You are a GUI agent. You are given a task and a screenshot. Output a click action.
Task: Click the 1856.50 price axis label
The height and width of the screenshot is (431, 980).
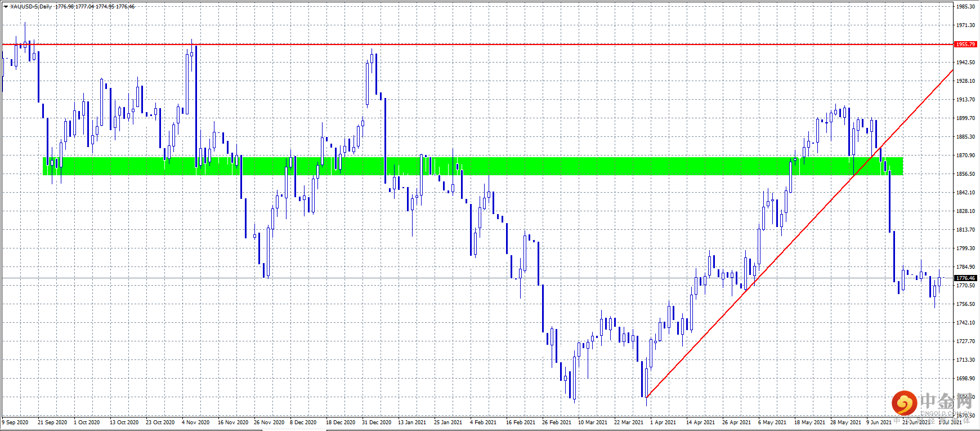coord(965,174)
